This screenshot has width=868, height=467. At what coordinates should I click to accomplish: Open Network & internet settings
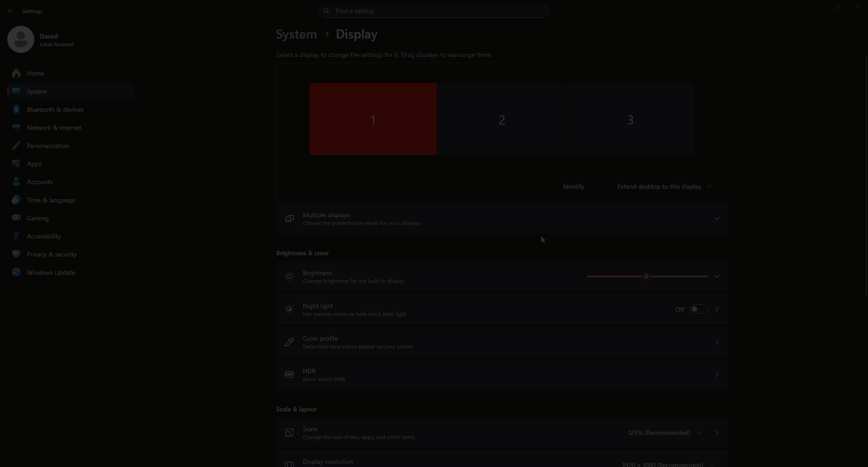point(54,128)
